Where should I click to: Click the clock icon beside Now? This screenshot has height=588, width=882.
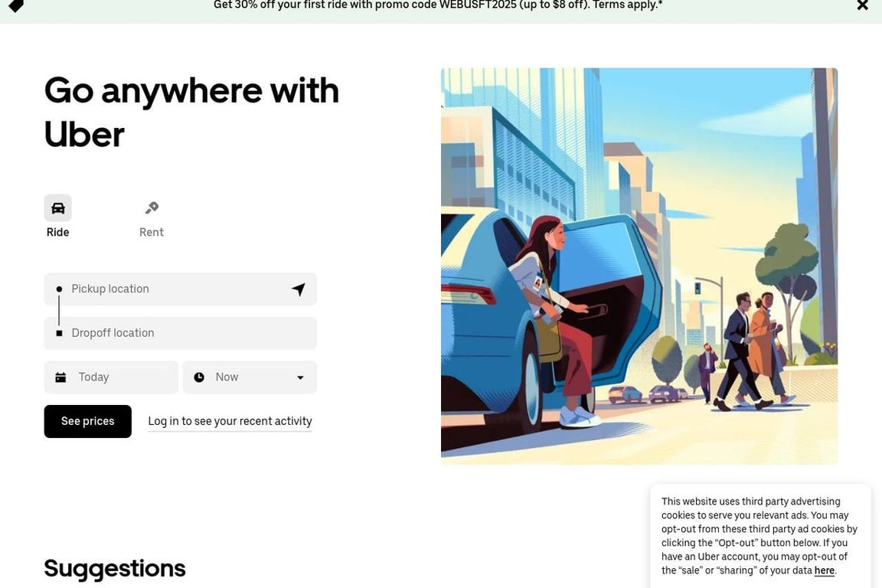[199, 377]
